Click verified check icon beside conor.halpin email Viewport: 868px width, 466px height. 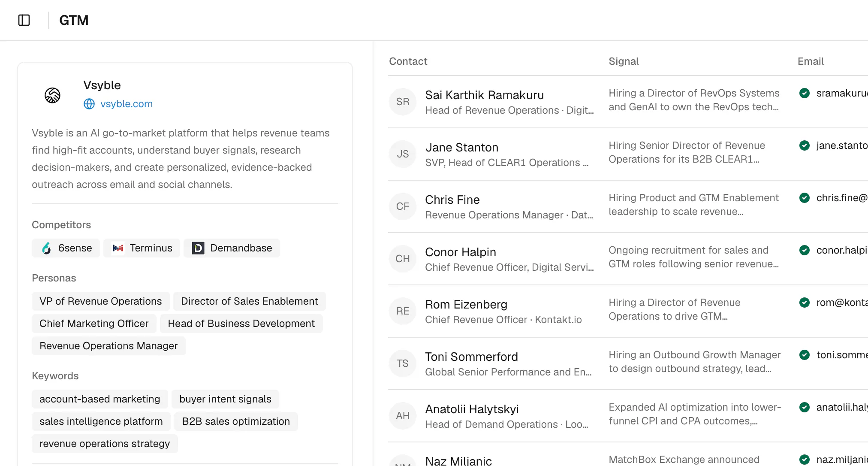pyautogui.click(x=805, y=250)
